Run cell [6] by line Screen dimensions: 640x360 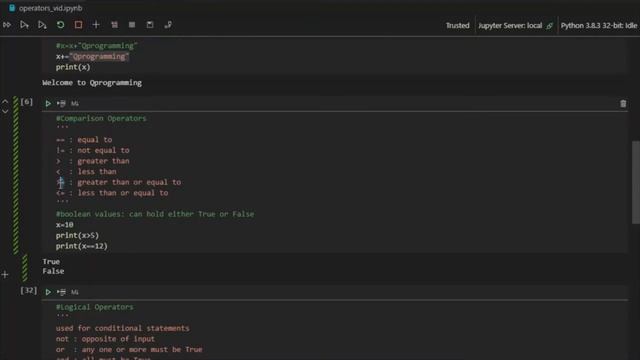click(x=61, y=104)
